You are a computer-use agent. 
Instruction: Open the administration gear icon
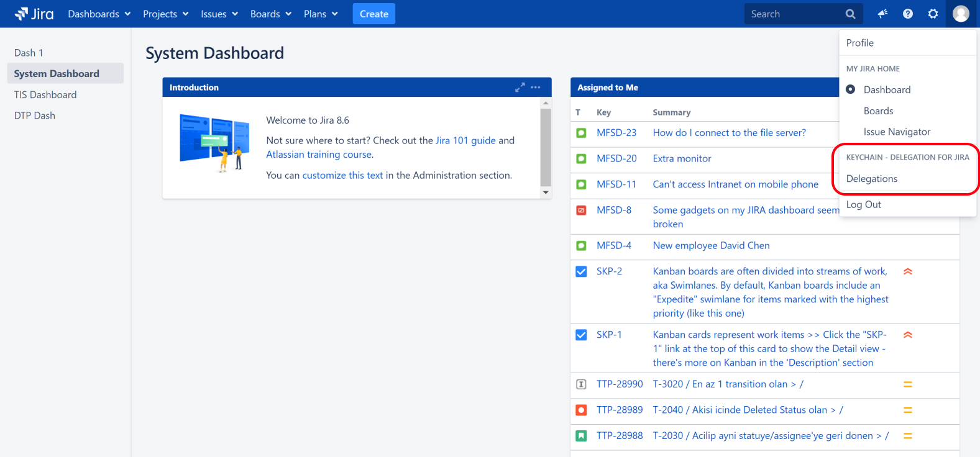(x=933, y=14)
